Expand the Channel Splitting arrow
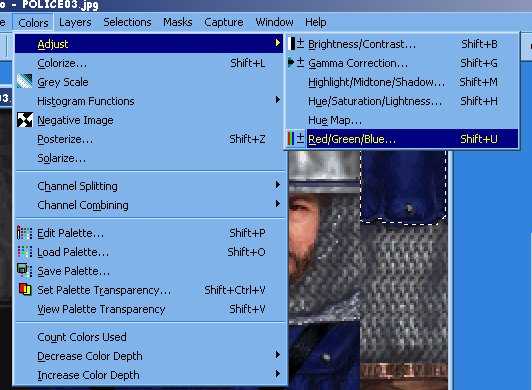Image resolution: width=532 pixels, height=390 pixels. 278,185
